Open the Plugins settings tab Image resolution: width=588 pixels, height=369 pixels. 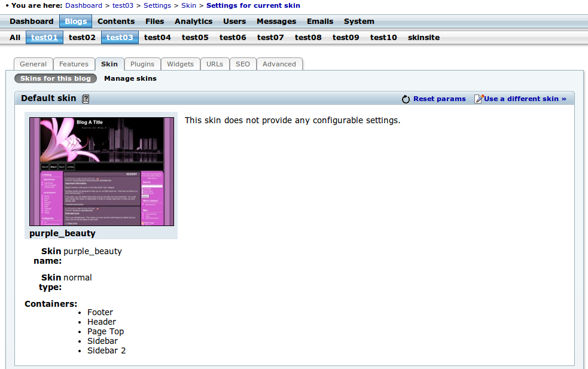coord(142,64)
